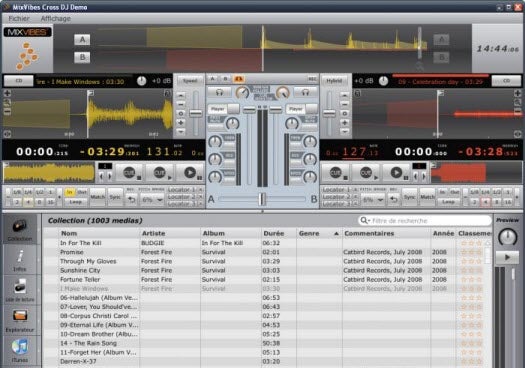Click deck A pitch reset circle button
The width and height of the screenshot is (525, 368).
(181, 114)
